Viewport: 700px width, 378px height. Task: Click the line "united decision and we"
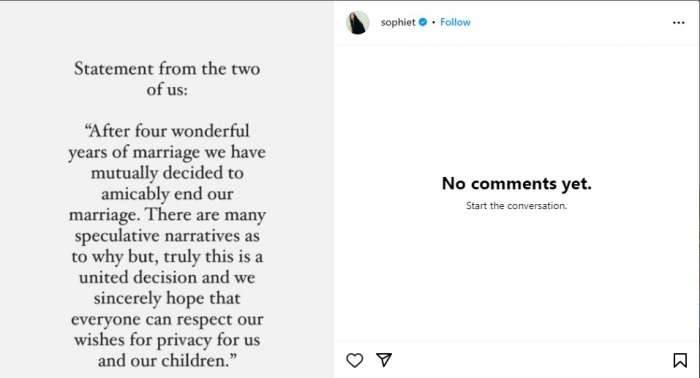coord(167,278)
